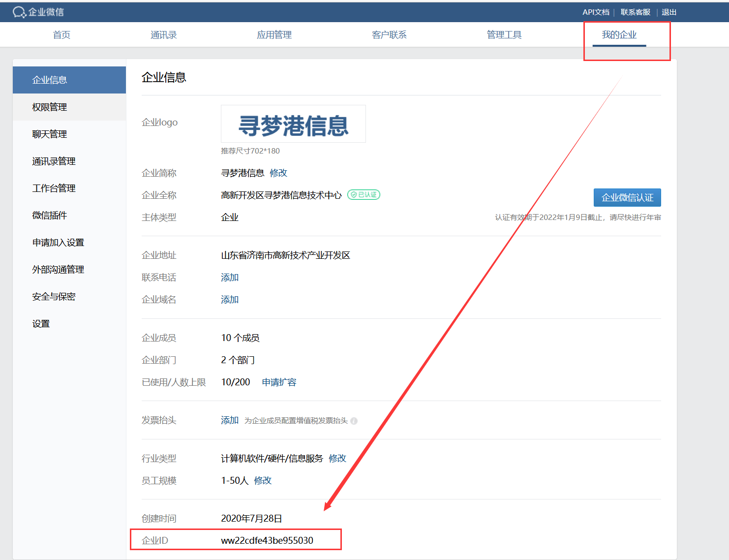Image resolution: width=729 pixels, height=560 pixels.
Task: Click the address 山东省济南市高新技术产业开发区
Action: tap(285, 255)
